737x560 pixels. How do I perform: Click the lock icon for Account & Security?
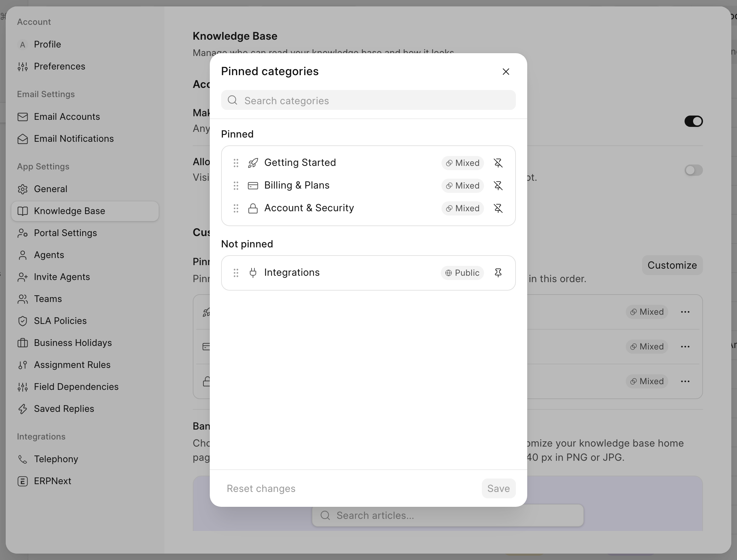tap(253, 208)
